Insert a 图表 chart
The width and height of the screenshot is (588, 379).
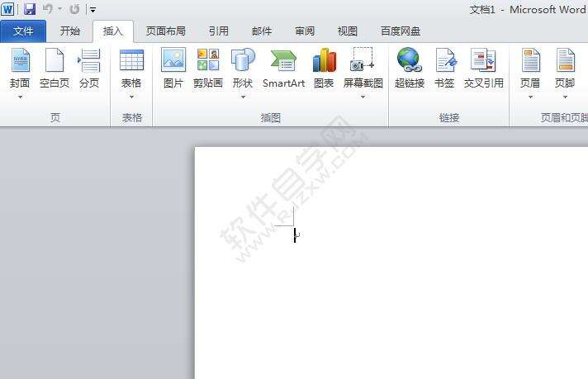click(324, 69)
